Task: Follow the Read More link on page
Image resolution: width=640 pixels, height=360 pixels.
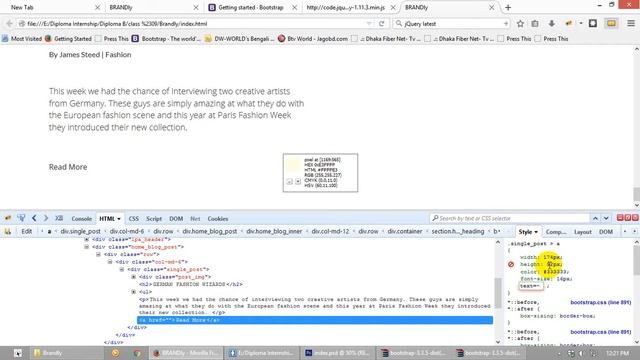Action: [68, 167]
